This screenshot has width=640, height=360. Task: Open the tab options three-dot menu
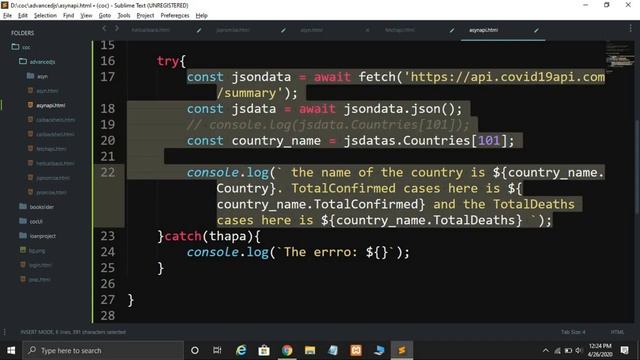coord(630,28)
